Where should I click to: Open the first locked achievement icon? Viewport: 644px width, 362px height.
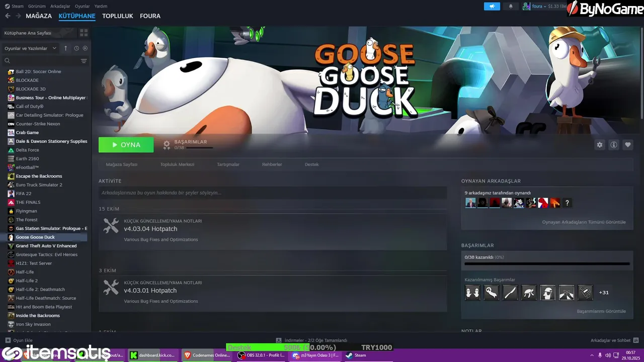click(472, 292)
